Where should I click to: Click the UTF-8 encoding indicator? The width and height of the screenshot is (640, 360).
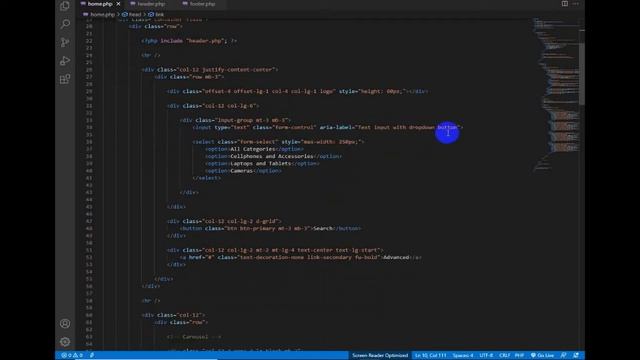(x=486, y=356)
